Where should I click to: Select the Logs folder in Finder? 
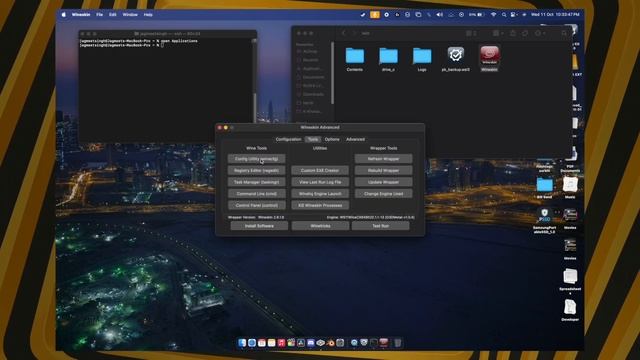[422, 59]
